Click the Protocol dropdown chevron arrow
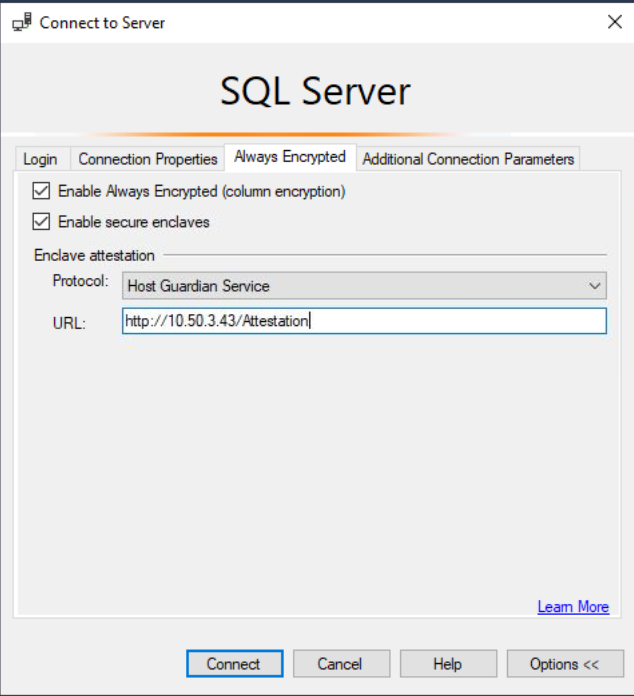This screenshot has height=696, width=634. point(595,286)
